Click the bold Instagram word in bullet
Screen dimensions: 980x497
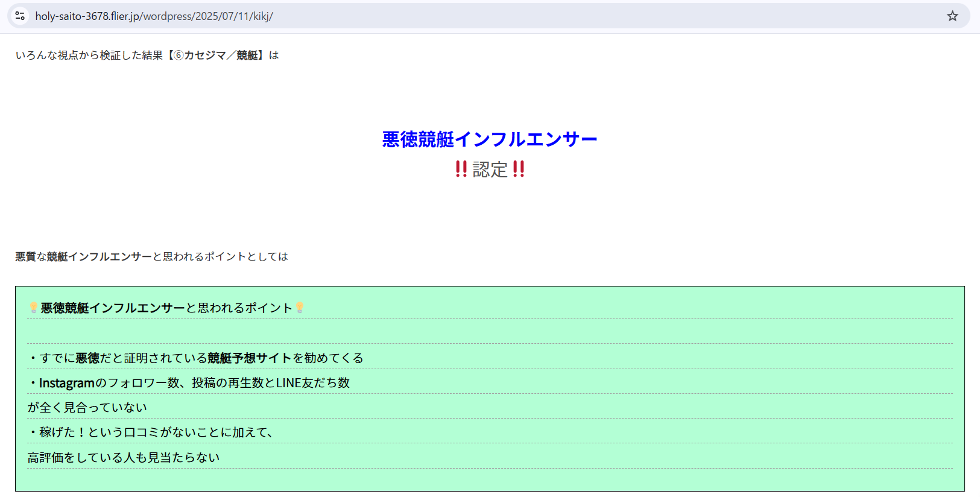tap(67, 383)
